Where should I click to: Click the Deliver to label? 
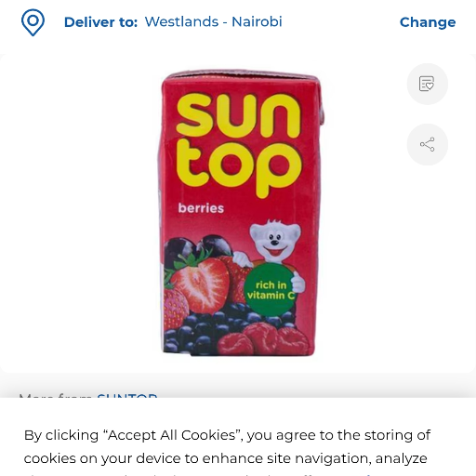[x=100, y=22]
